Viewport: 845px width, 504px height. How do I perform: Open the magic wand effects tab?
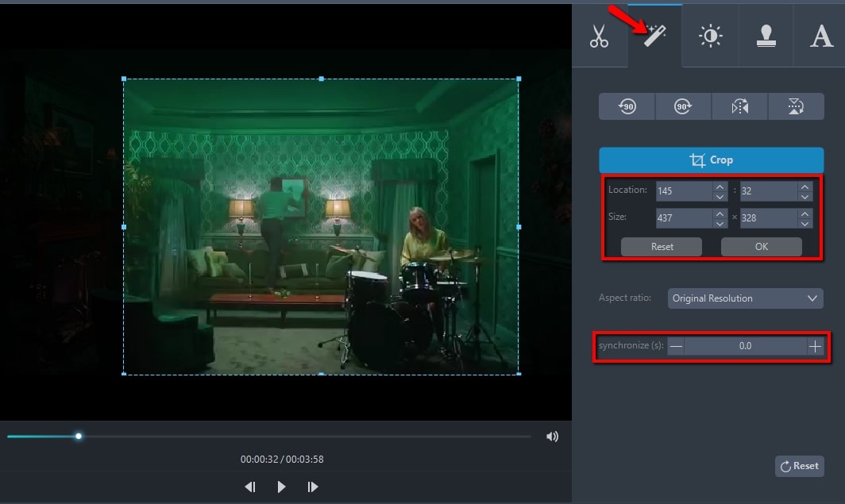click(x=654, y=36)
